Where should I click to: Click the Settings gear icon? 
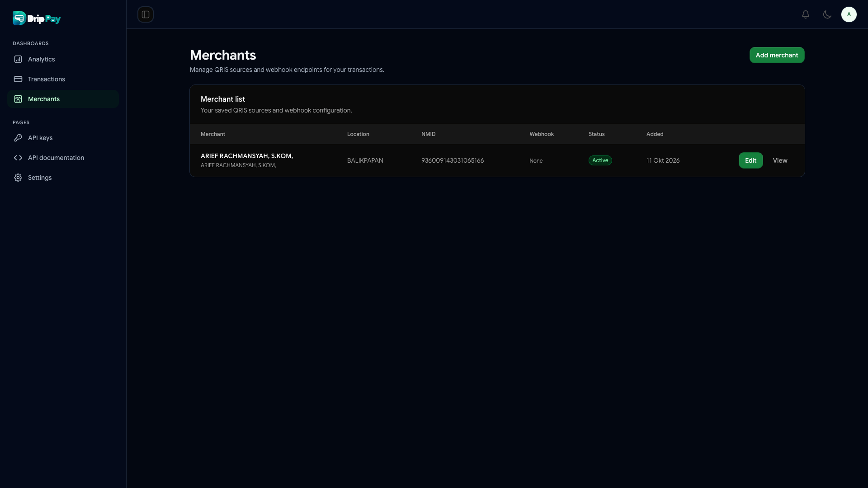pos(18,178)
